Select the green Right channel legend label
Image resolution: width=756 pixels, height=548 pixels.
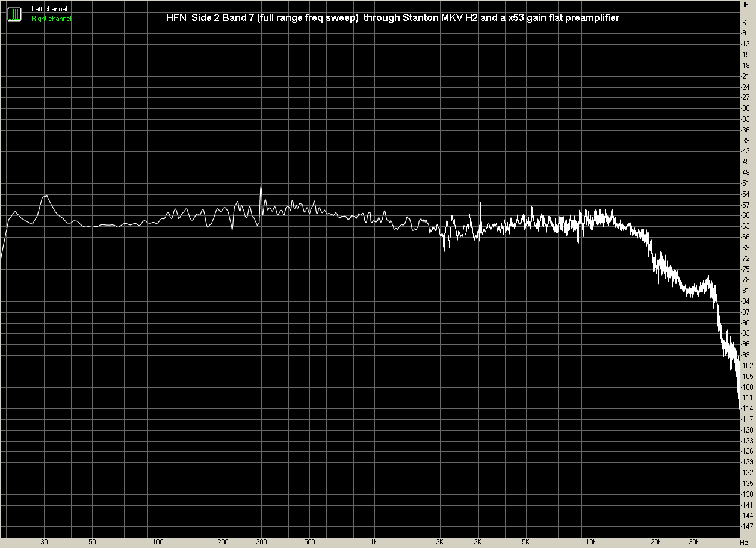tap(51, 19)
